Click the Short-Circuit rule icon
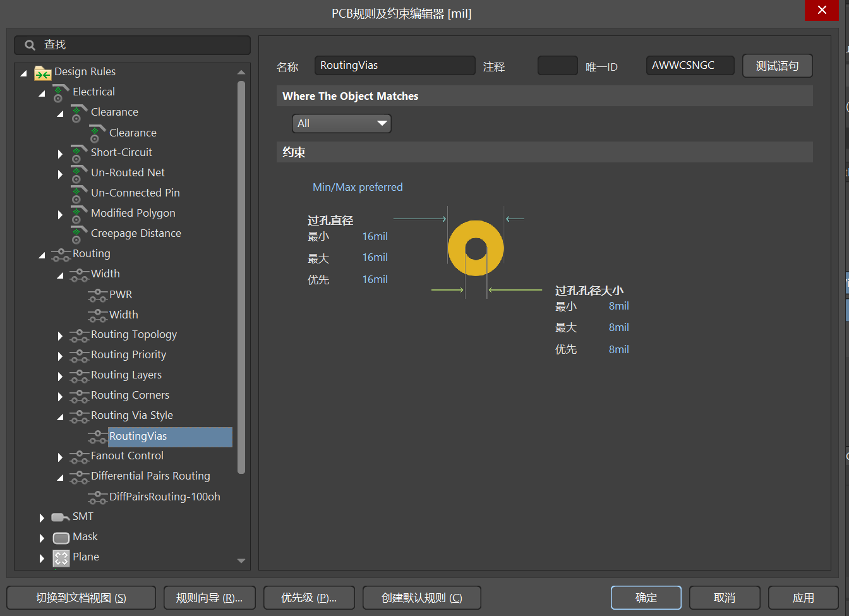The width and height of the screenshot is (849, 616). coord(79,154)
